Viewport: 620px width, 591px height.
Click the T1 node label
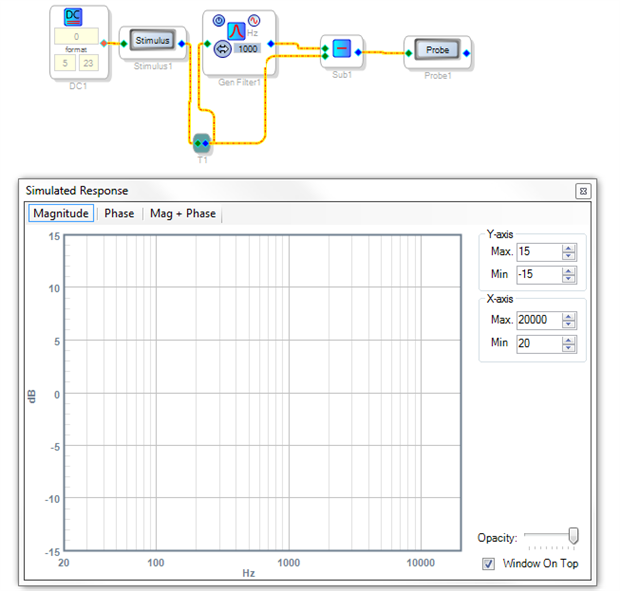202,160
